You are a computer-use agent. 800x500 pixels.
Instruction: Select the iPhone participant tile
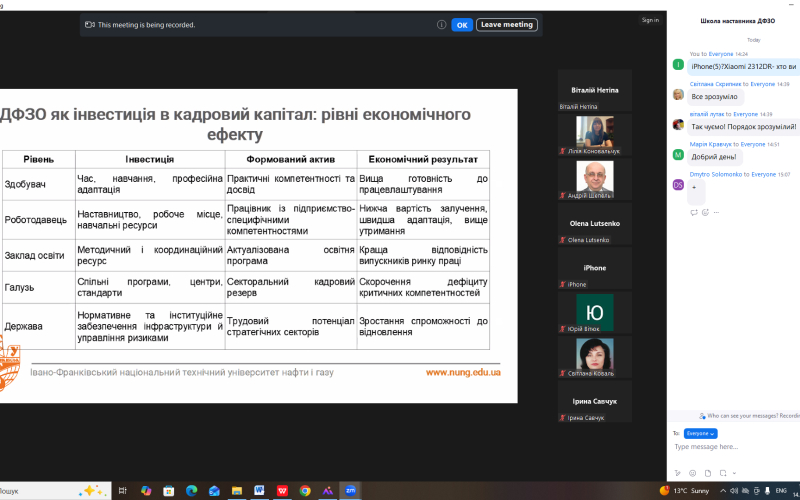click(594, 268)
